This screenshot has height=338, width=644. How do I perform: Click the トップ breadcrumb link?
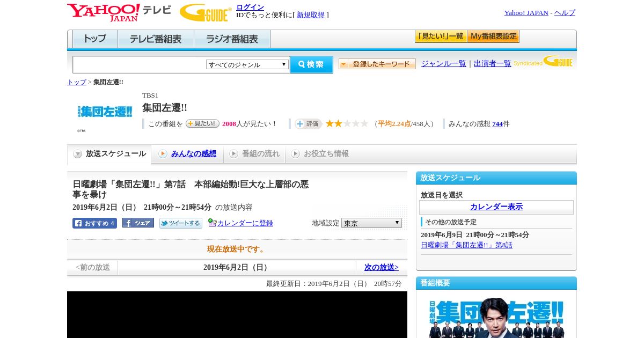tap(77, 82)
